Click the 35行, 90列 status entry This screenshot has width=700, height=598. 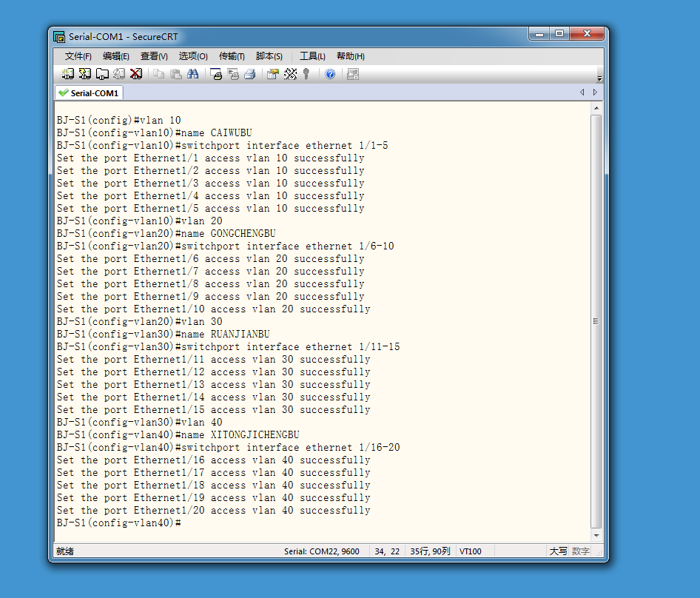point(430,551)
